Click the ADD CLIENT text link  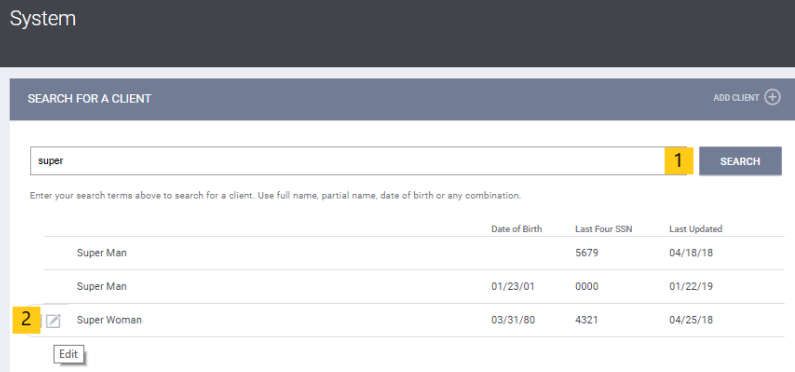coord(736,98)
